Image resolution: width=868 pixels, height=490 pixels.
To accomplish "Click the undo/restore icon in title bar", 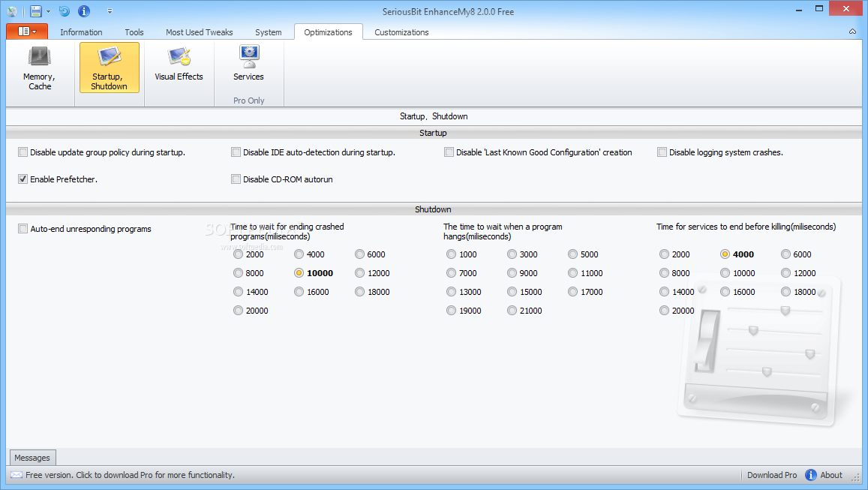I will pyautogui.click(x=65, y=11).
